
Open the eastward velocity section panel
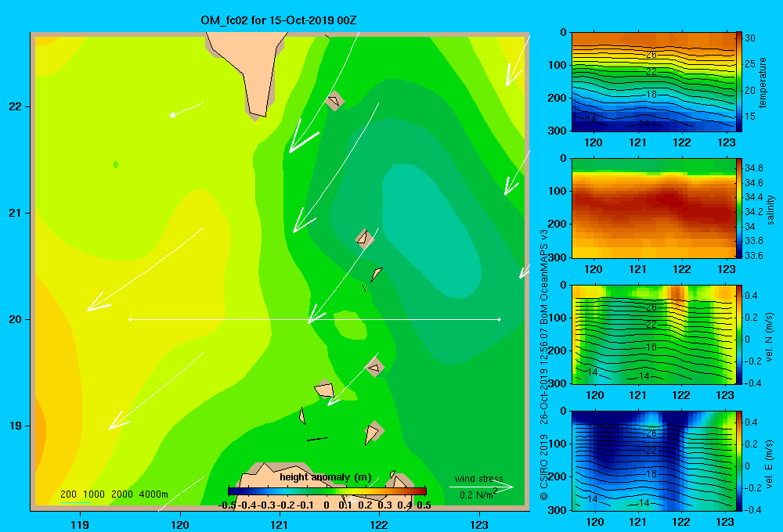click(x=653, y=461)
